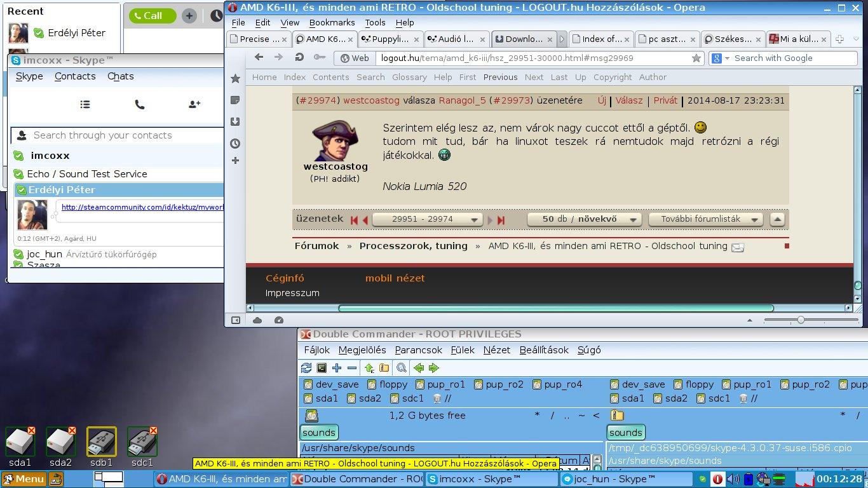
Task: Jump to last messages page arrow
Action: tap(501, 220)
